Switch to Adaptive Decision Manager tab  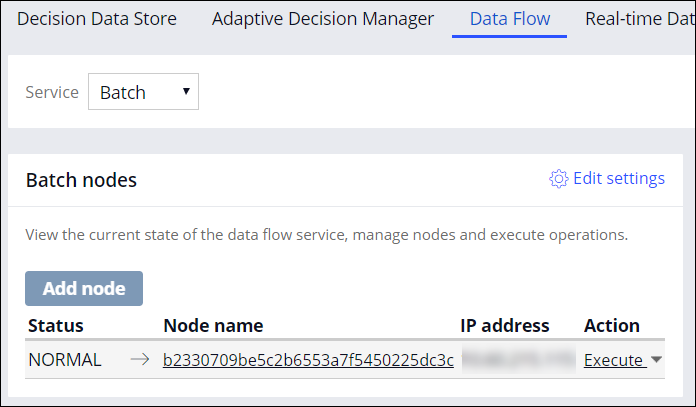[323, 19]
